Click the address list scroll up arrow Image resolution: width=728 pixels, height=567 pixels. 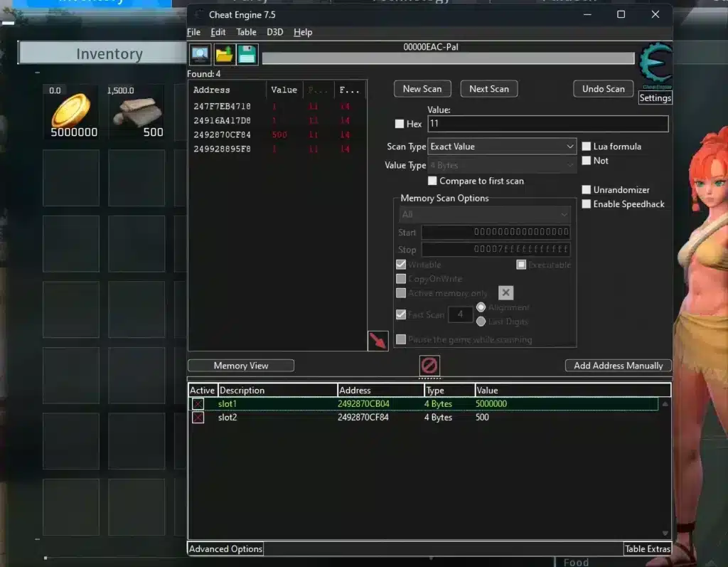click(x=665, y=404)
